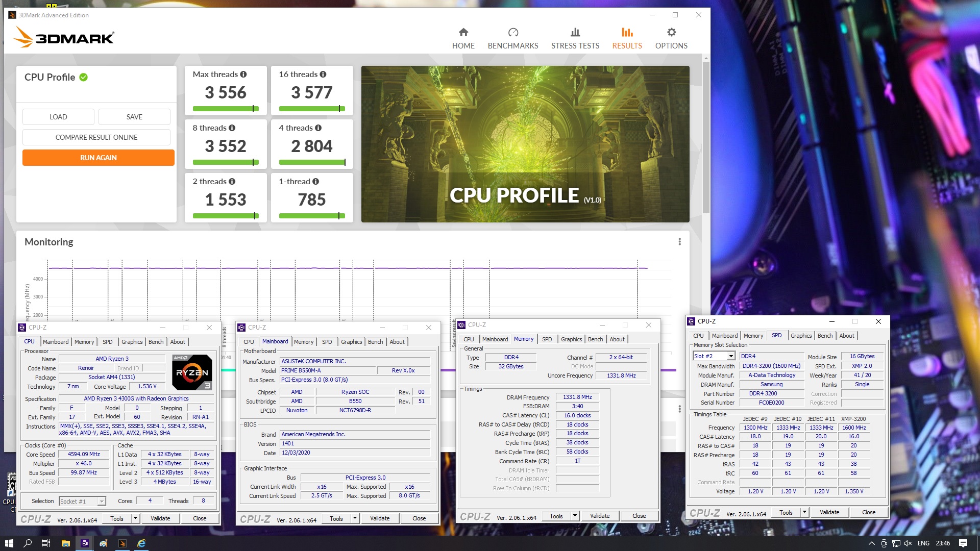Click Tools button in CPU-Z CPU window
The image size is (980, 551).
[x=117, y=518]
